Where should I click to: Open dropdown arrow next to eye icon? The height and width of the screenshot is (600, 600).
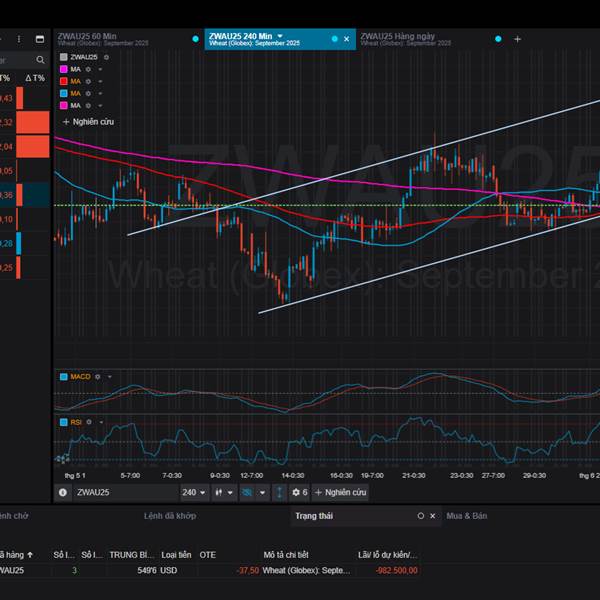click(262, 492)
